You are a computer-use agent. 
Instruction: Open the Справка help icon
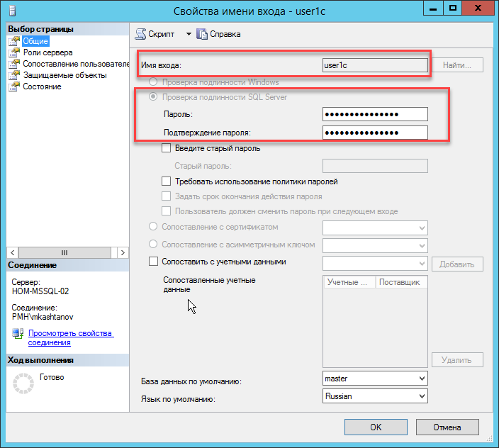tap(202, 34)
